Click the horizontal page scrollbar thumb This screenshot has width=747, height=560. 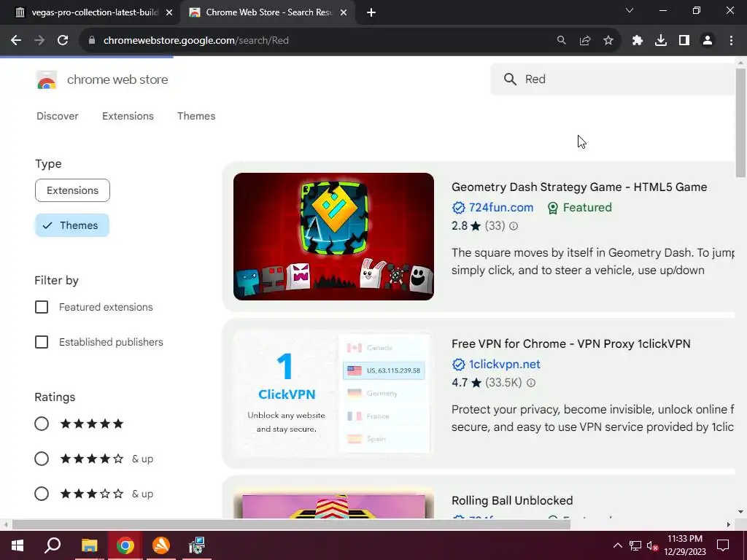coord(291,525)
